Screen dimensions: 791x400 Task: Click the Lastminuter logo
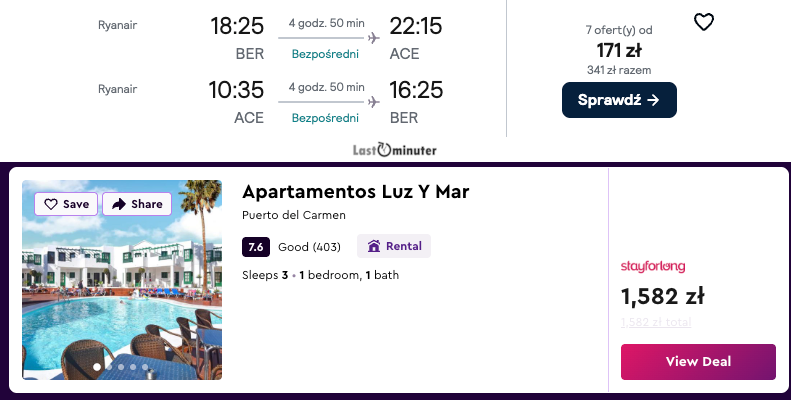(395, 150)
